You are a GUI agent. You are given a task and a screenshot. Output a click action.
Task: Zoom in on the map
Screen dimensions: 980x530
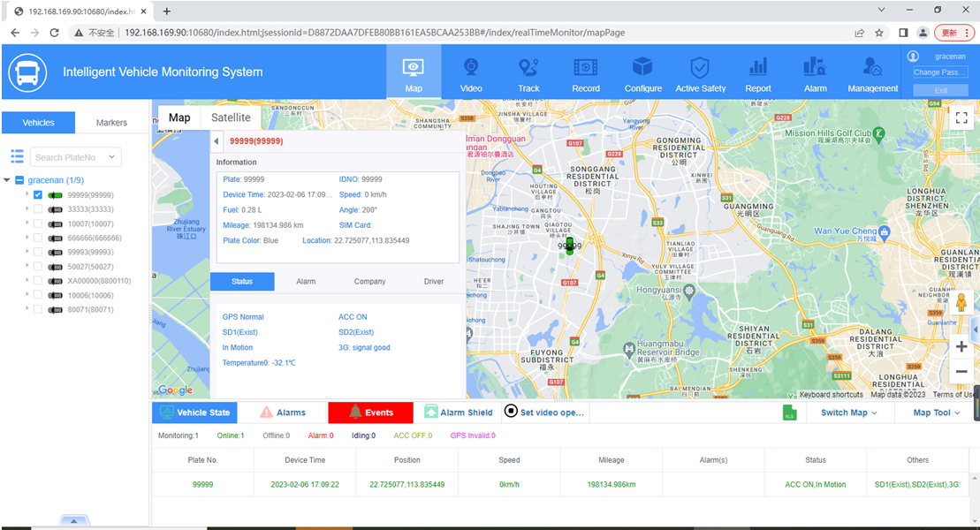tap(961, 347)
